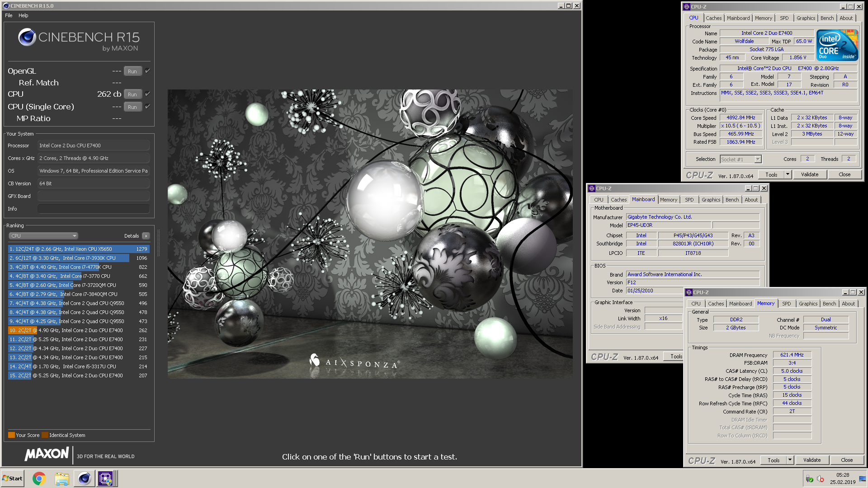Run the CPU (Single Core) benchmark

pos(132,107)
